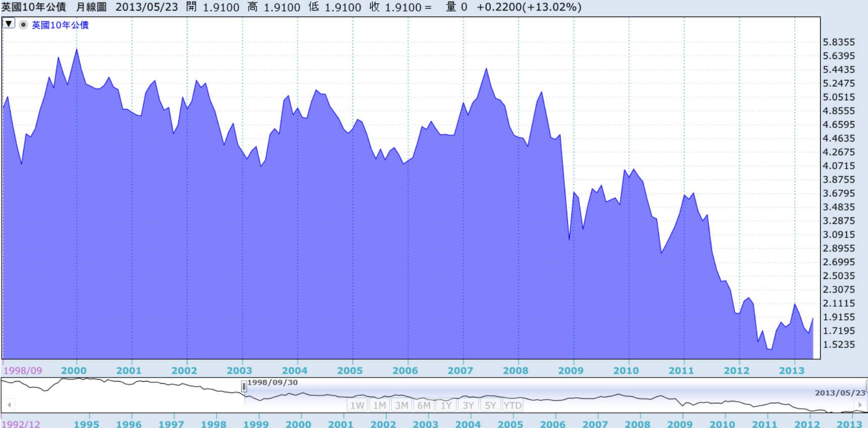
Task: Click the 英國10年公債 title in header
Action: click(x=34, y=7)
